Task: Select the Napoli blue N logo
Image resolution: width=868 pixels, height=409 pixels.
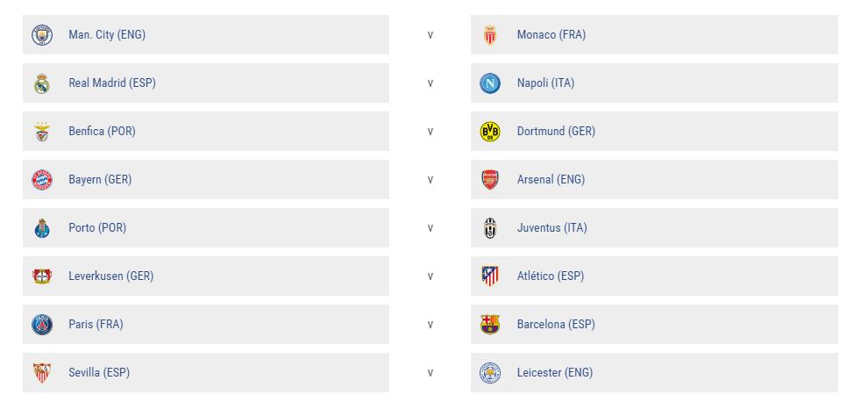Action: (490, 83)
